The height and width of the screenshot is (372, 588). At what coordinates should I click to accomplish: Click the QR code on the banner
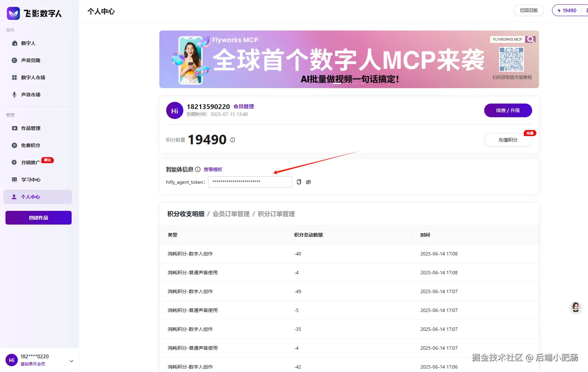click(x=511, y=59)
